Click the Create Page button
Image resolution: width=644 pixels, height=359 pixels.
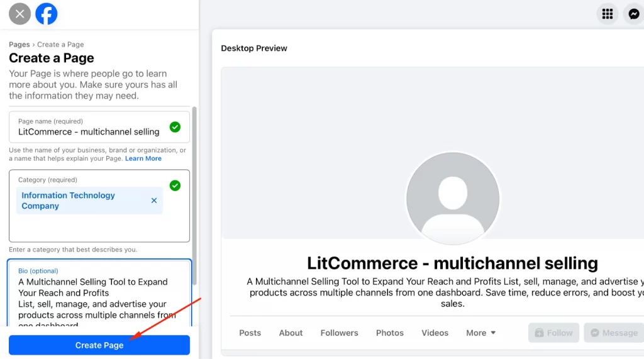(99, 345)
